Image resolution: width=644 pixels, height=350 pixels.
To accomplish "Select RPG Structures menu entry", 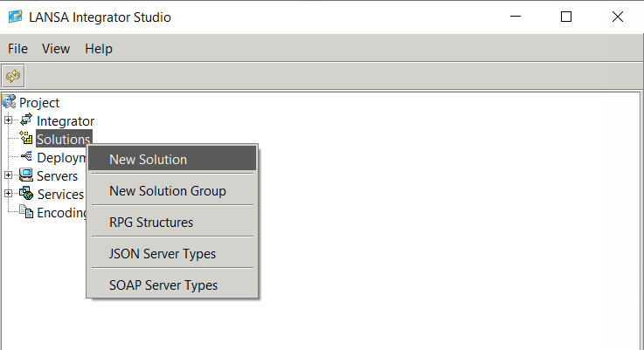I will pyautogui.click(x=172, y=223).
